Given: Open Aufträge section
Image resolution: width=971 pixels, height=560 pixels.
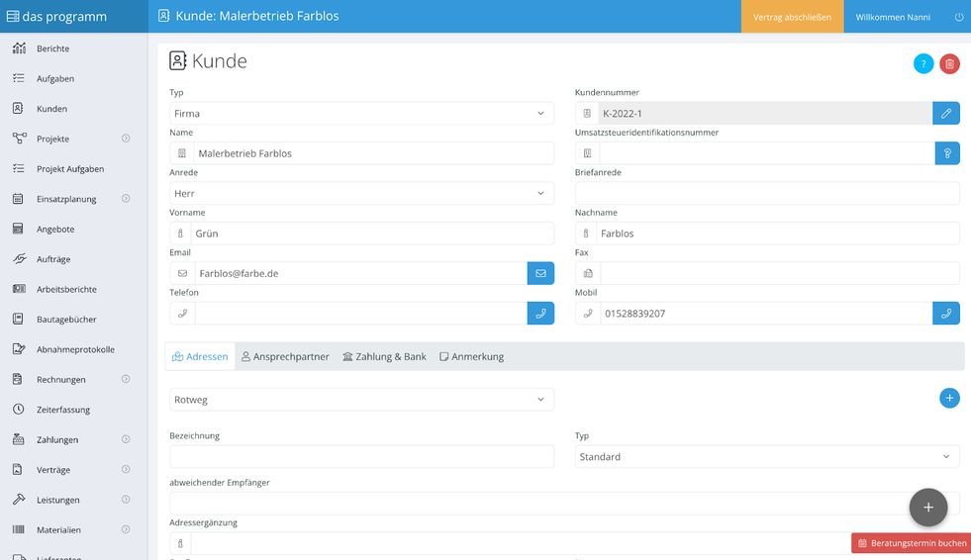Looking at the screenshot, I should pos(53,259).
